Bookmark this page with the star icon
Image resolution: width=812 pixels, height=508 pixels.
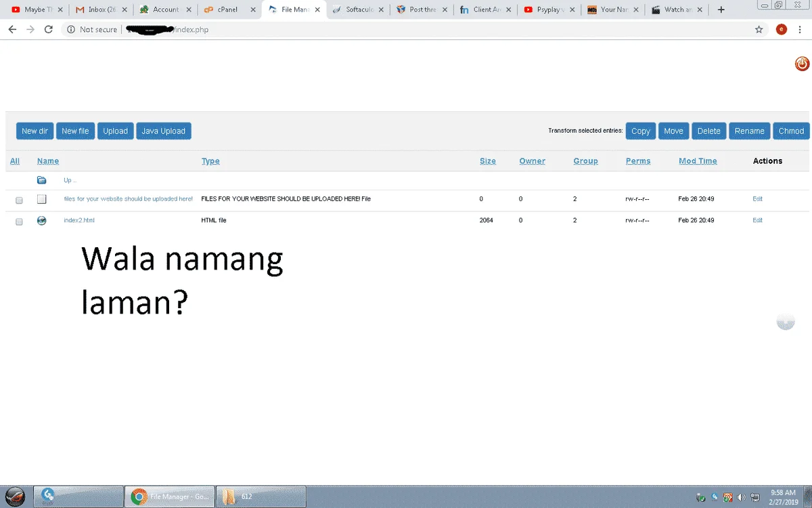759,30
